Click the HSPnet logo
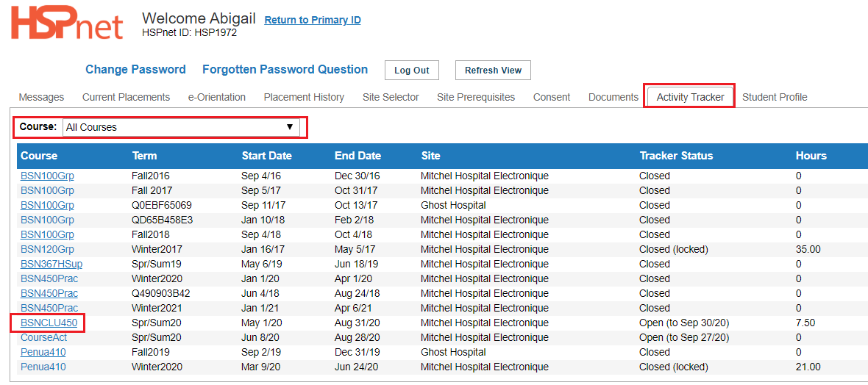Viewport: 868px width, 385px height. (67, 23)
